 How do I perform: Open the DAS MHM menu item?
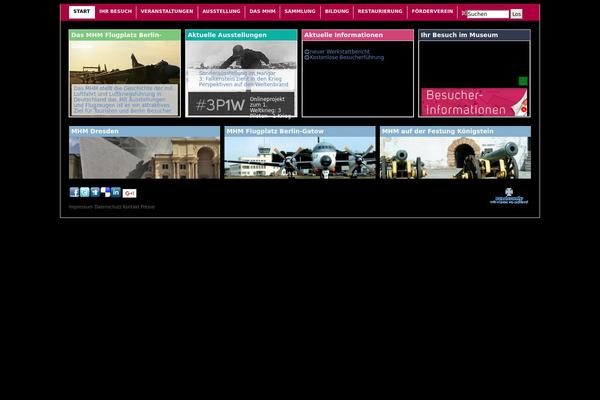(262, 11)
